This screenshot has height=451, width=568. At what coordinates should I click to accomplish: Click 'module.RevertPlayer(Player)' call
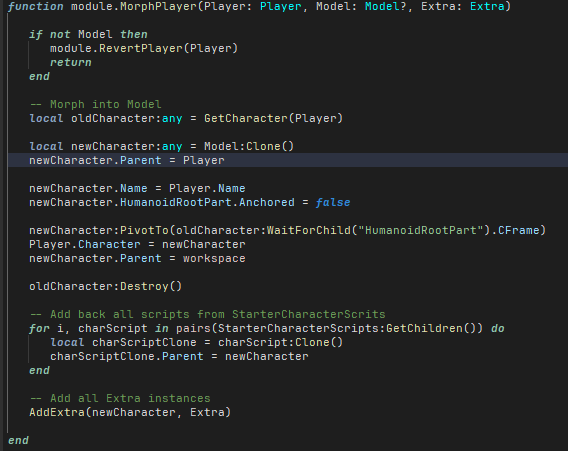click(144, 48)
